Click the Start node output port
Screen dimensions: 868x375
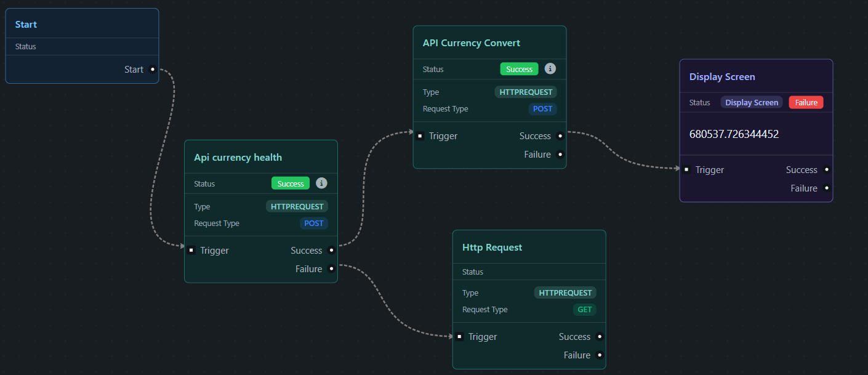tap(153, 69)
